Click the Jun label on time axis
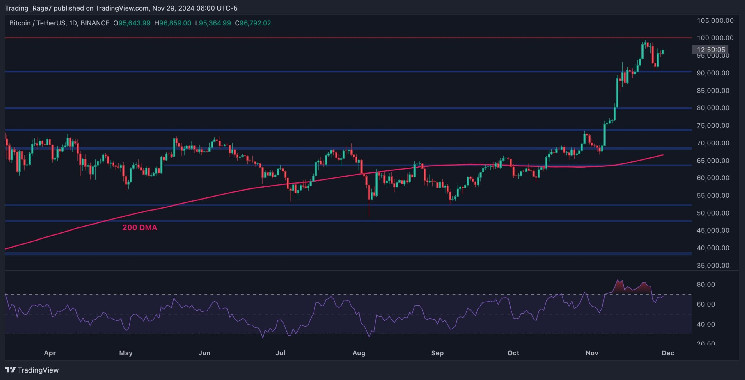 204,353
